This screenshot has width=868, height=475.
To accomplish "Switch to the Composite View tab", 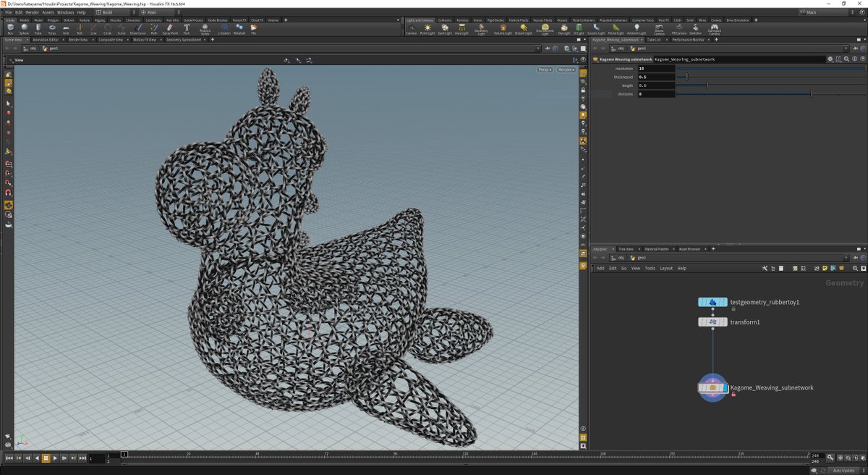I will pos(111,40).
